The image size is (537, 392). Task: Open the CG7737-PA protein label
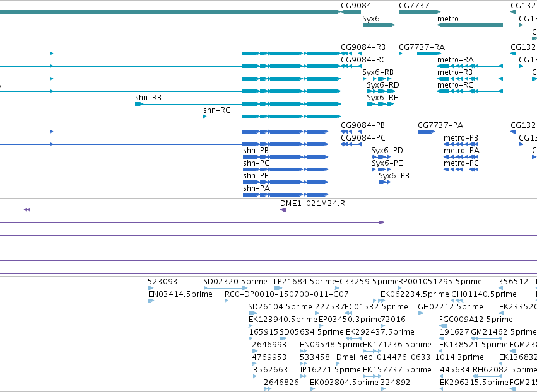coord(440,125)
